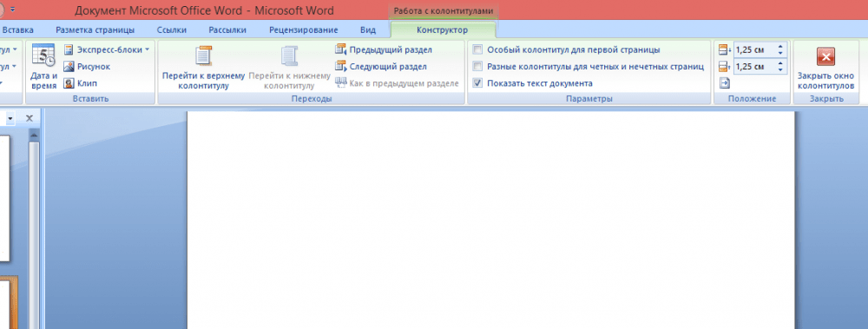The width and height of the screenshot is (868, 329).
Task: Select the first page thumbnail
Action: pos(5,198)
